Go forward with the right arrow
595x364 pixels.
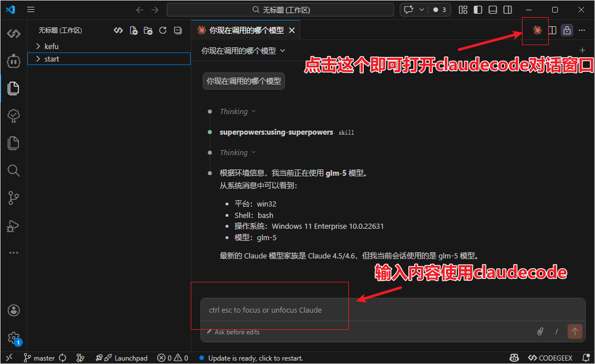tap(155, 10)
